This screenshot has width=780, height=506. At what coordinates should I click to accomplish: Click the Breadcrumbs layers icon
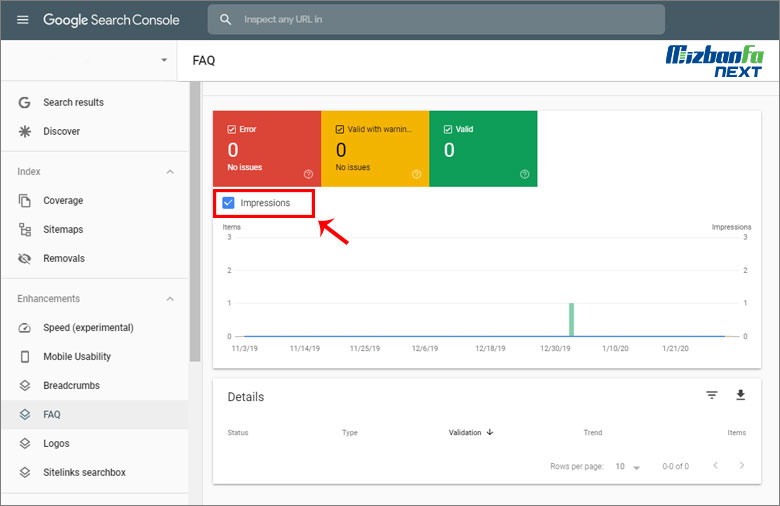click(24, 386)
